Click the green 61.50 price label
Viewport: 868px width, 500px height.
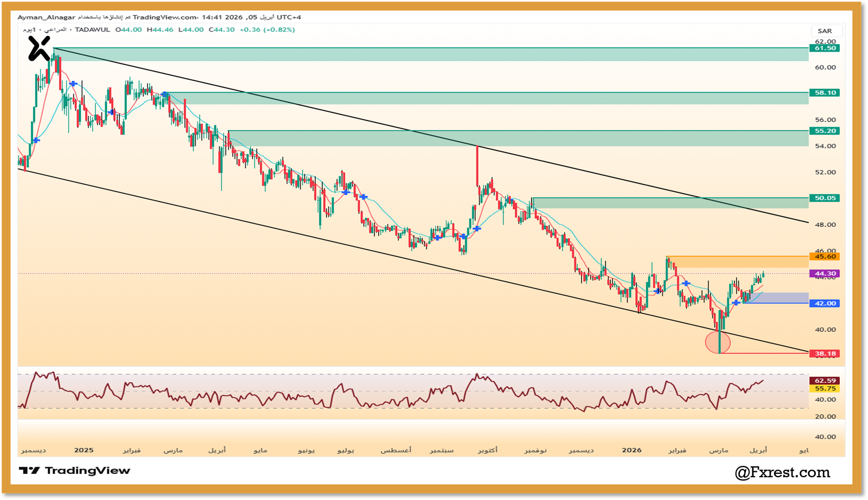click(825, 48)
